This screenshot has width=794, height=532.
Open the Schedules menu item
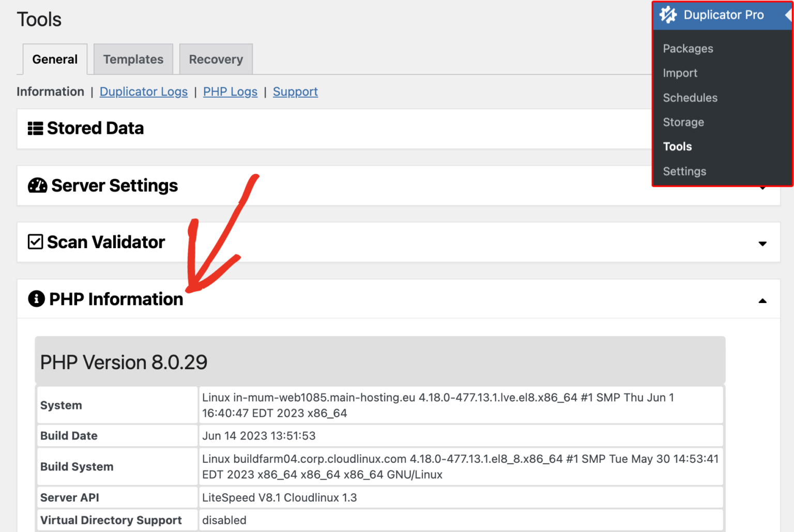[x=690, y=97]
